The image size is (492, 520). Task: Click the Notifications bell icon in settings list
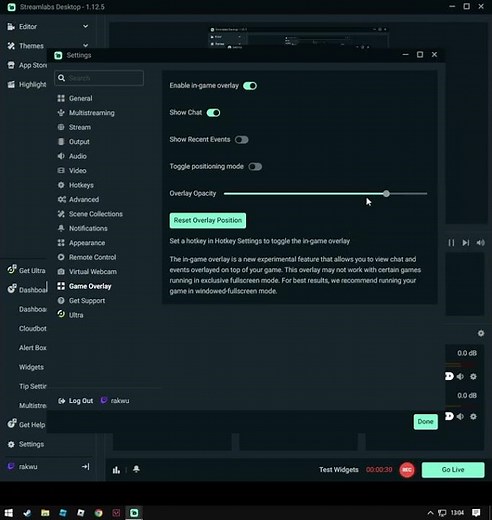tap(61, 228)
